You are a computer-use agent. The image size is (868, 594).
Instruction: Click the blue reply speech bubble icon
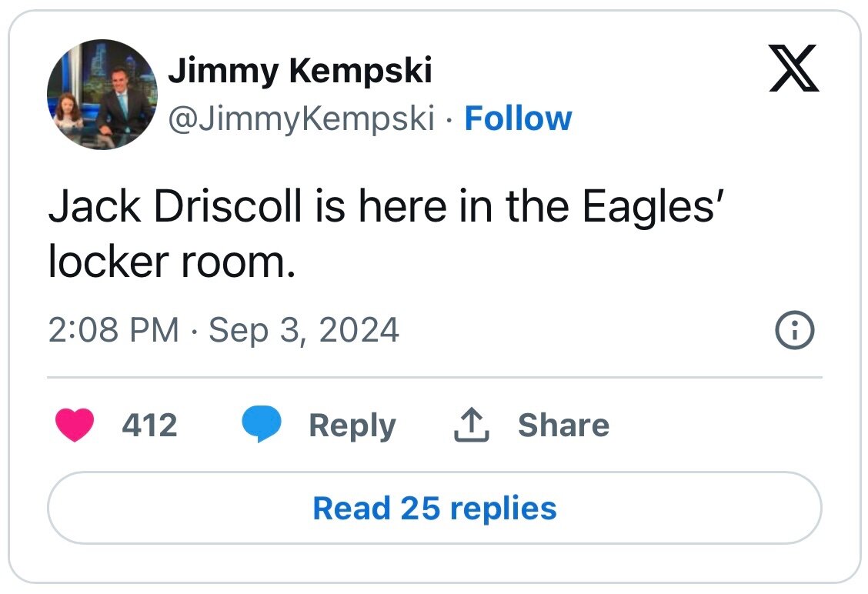[262, 425]
